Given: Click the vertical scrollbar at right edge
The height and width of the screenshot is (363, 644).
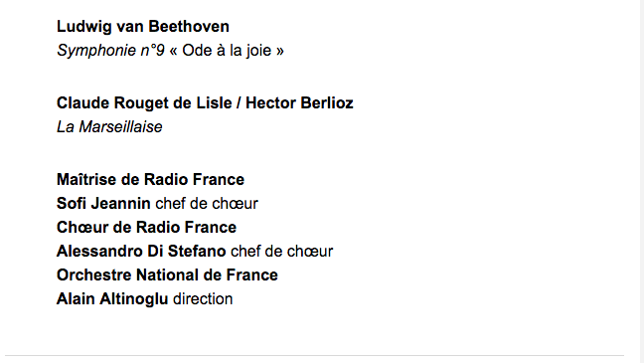Looking at the screenshot, I should click(x=642, y=181).
